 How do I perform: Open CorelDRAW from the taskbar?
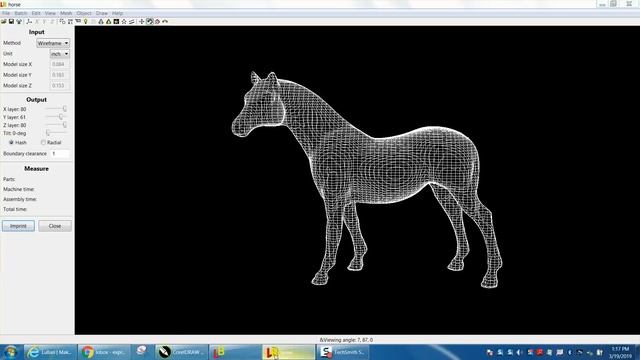pyautogui.click(x=182, y=352)
